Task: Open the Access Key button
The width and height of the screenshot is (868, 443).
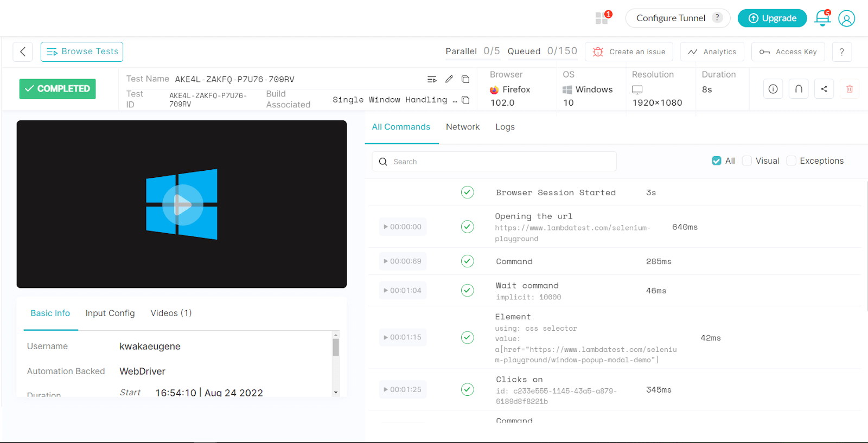Action: coord(788,52)
